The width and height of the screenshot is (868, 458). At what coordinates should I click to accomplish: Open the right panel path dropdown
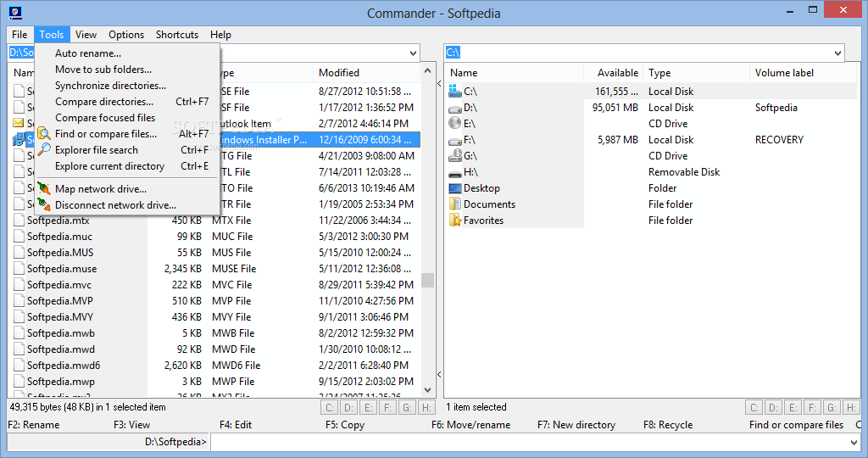[837, 53]
